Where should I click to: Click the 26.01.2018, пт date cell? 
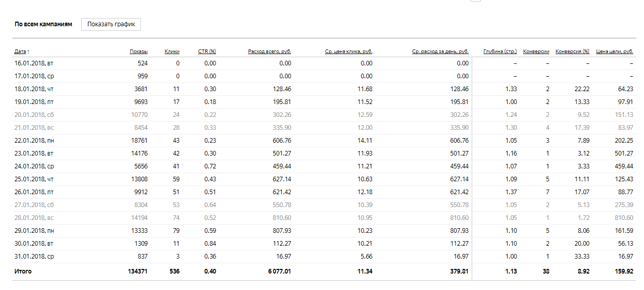click(33, 192)
